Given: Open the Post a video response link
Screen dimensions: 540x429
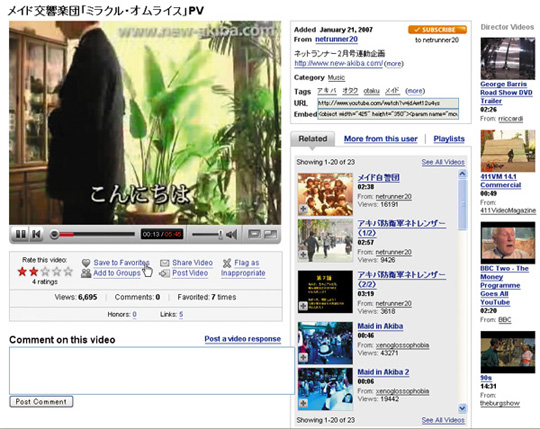Looking at the screenshot, I should (x=242, y=339).
